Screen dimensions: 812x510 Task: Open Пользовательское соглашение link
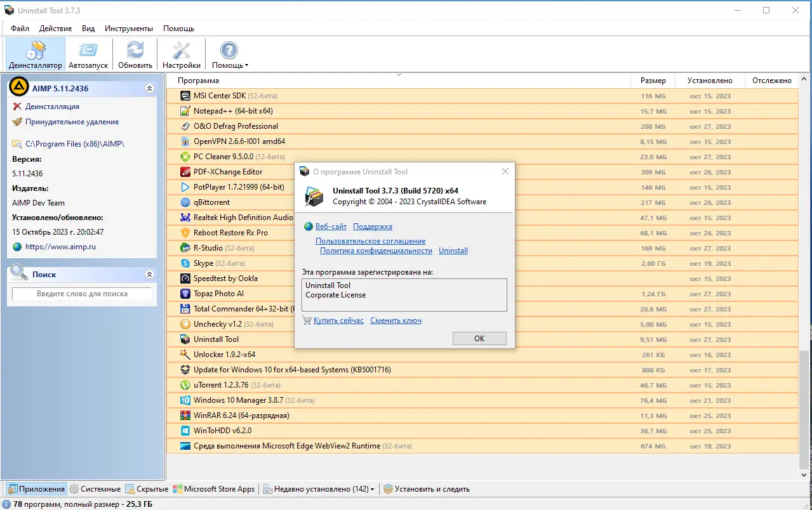(370, 241)
